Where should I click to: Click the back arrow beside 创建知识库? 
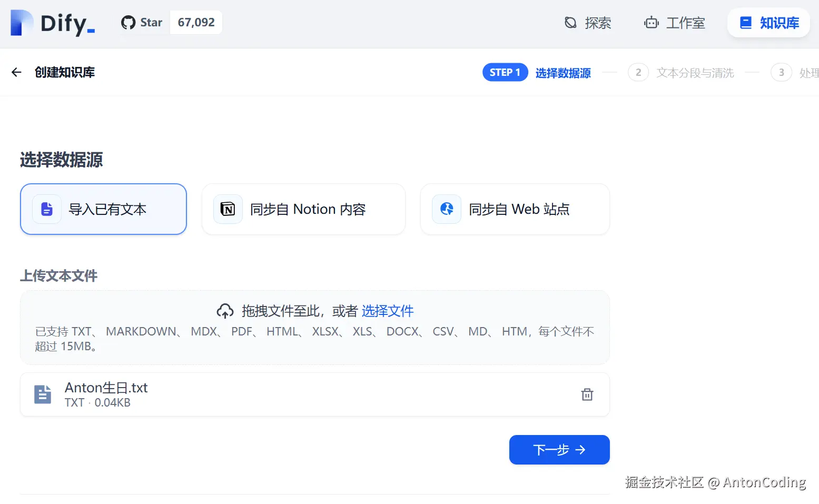tap(17, 72)
